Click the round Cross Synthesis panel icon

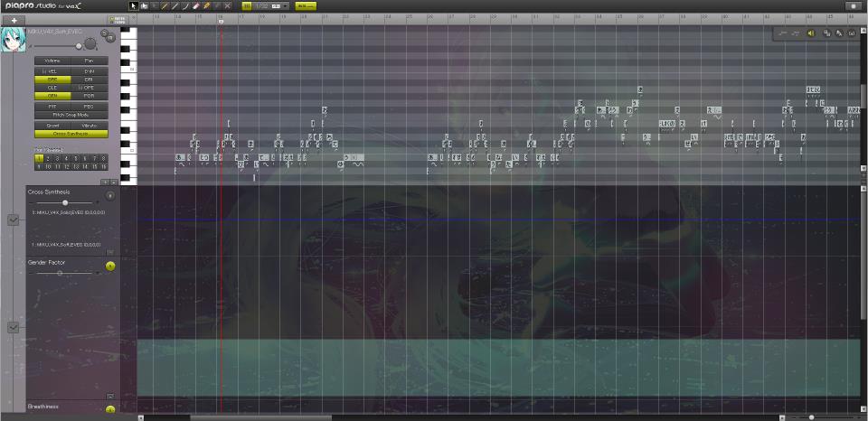click(x=110, y=195)
